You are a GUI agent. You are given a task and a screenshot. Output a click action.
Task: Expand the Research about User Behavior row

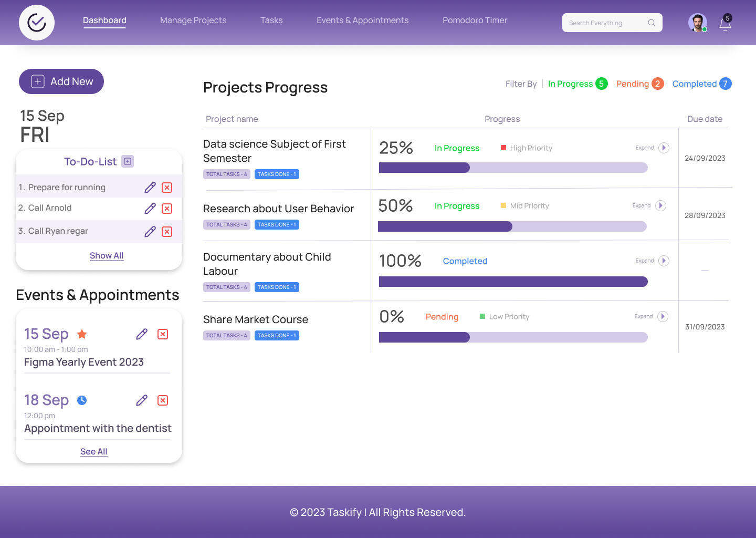(x=660, y=205)
